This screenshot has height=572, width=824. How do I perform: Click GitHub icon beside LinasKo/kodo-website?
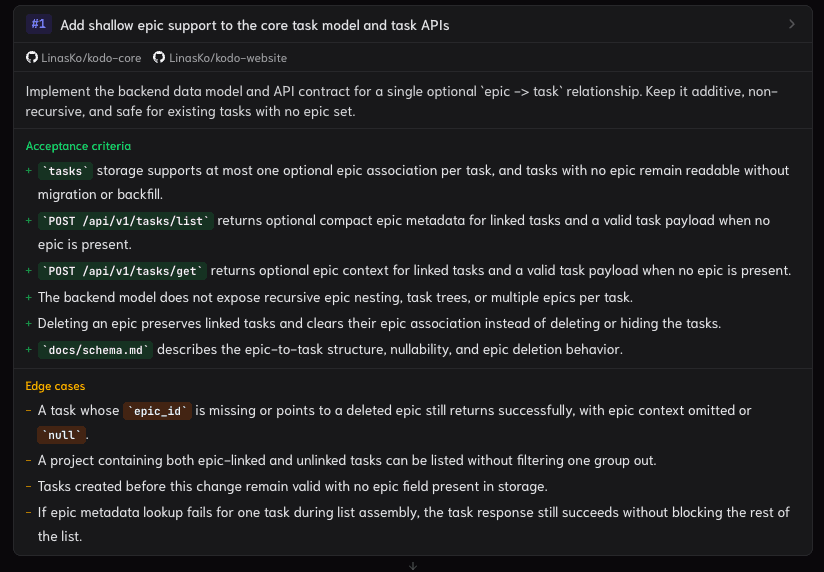159,57
